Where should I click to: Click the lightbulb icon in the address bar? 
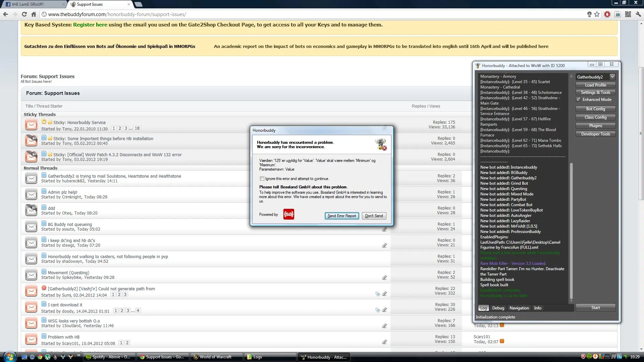pyautogui.click(x=589, y=14)
